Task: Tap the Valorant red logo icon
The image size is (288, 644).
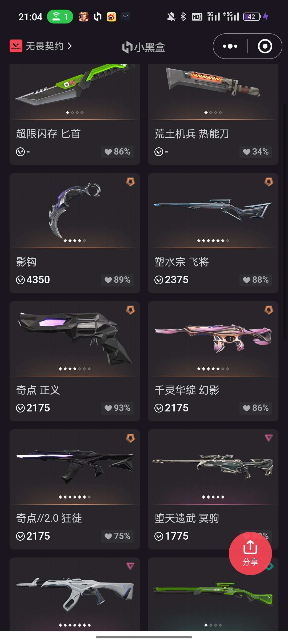Action: tap(16, 46)
